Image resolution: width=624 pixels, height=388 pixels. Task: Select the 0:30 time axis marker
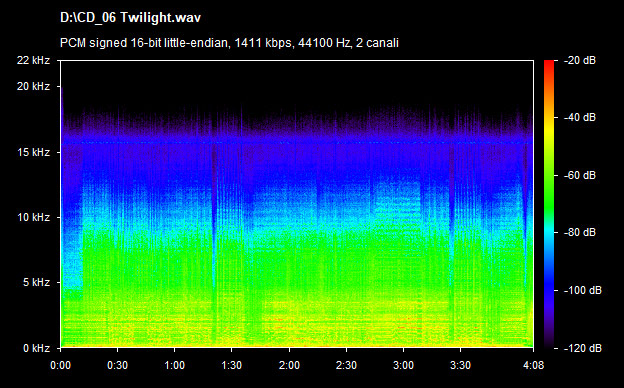pos(117,365)
